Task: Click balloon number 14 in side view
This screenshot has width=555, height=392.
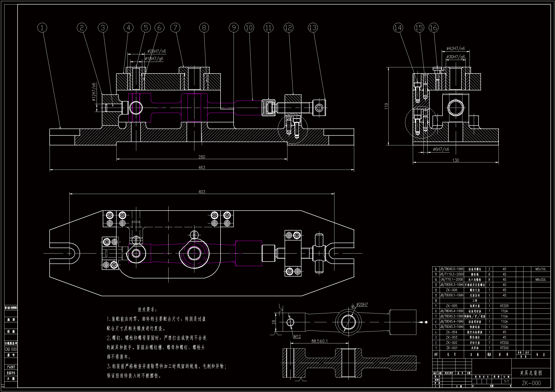Action: 398,28
